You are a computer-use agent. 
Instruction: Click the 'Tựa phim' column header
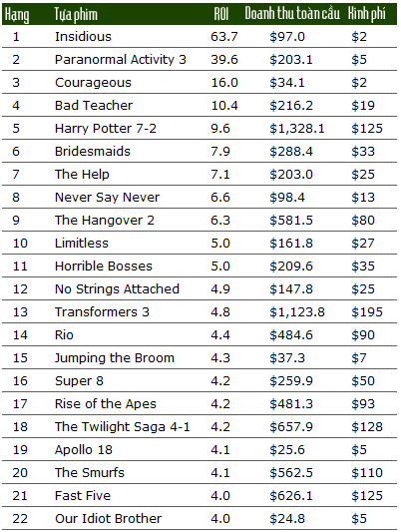pyautogui.click(x=76, y=15)
